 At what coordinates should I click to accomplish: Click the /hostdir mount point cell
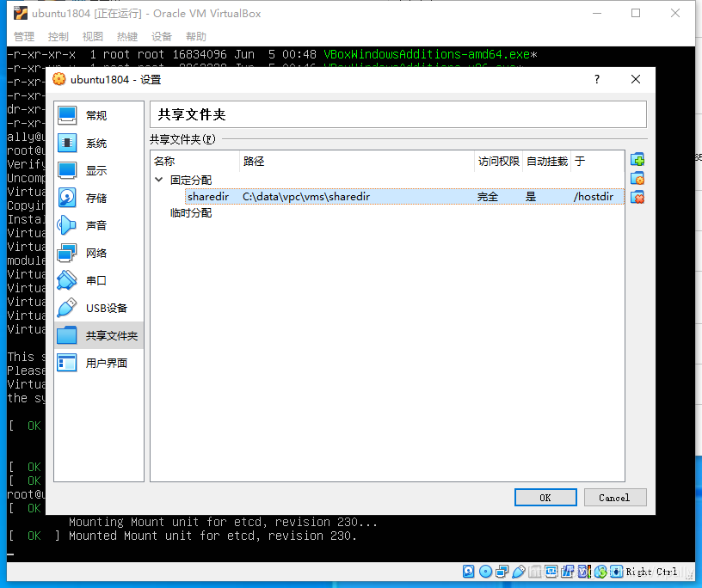[594, 197]
